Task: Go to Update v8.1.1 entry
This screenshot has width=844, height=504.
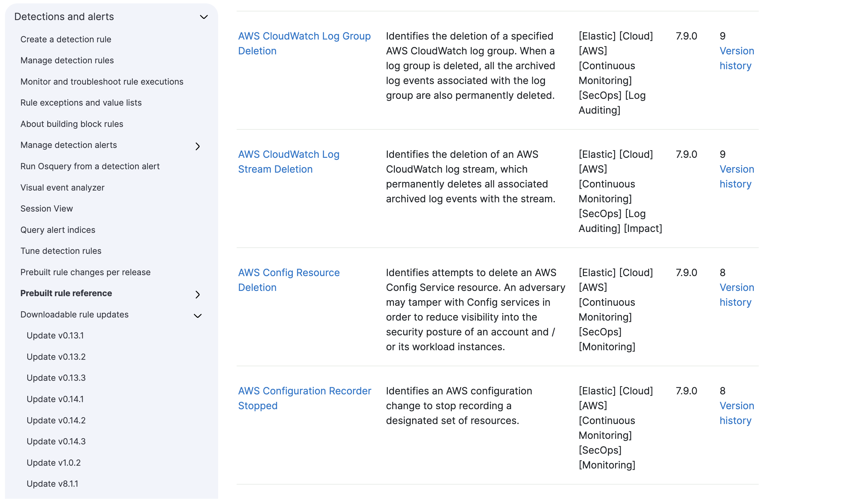Action: (x=52, y=484)
